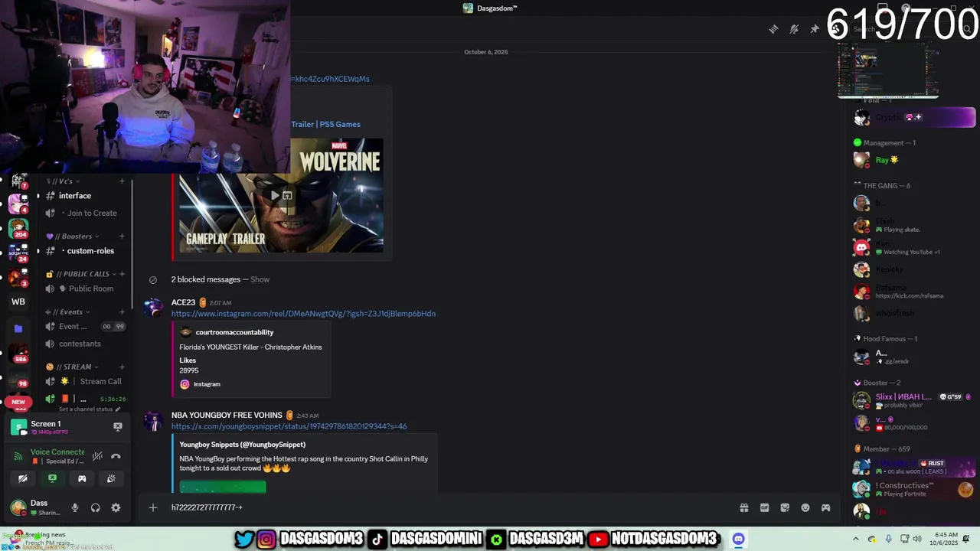Open the sticker picker icon

click(x=785, y=507)
